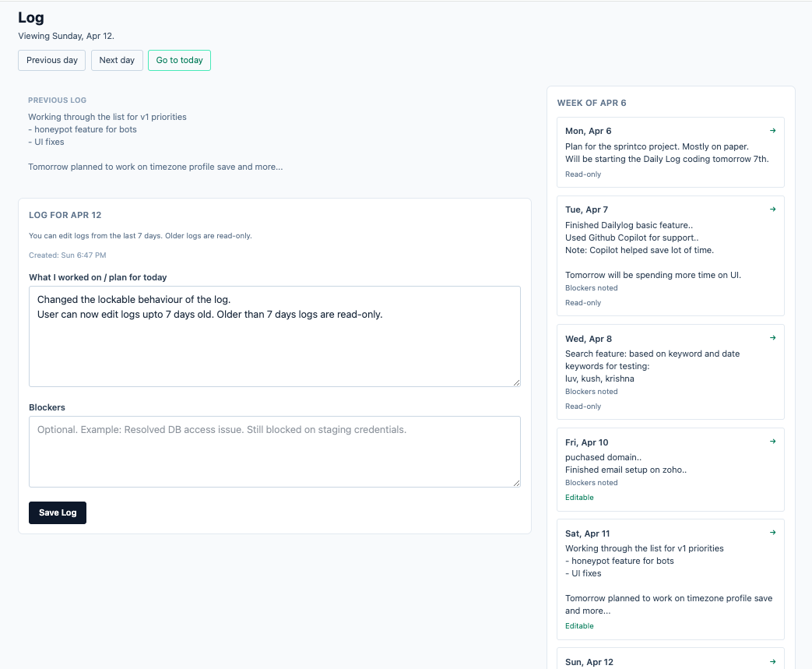Click 'Blockers noted' on the Wed, Apr 8 card

[591, 391]
